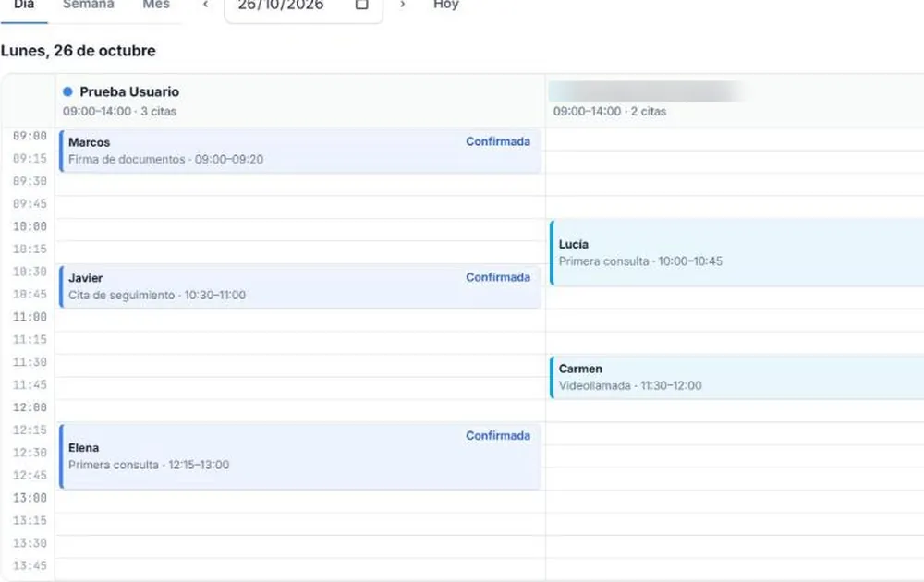Click the 13:00 time label
The height and width of the screenshot is (582, 924).
(x=30, y=498)
